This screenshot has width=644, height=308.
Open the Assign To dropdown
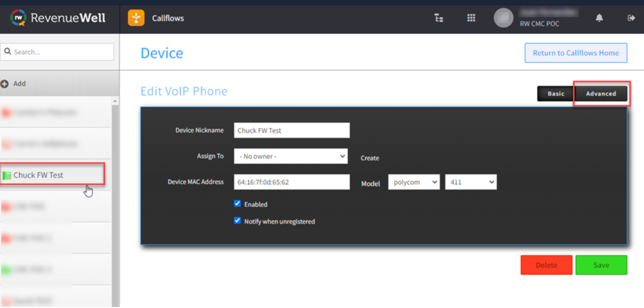click(x=291, y=156)
